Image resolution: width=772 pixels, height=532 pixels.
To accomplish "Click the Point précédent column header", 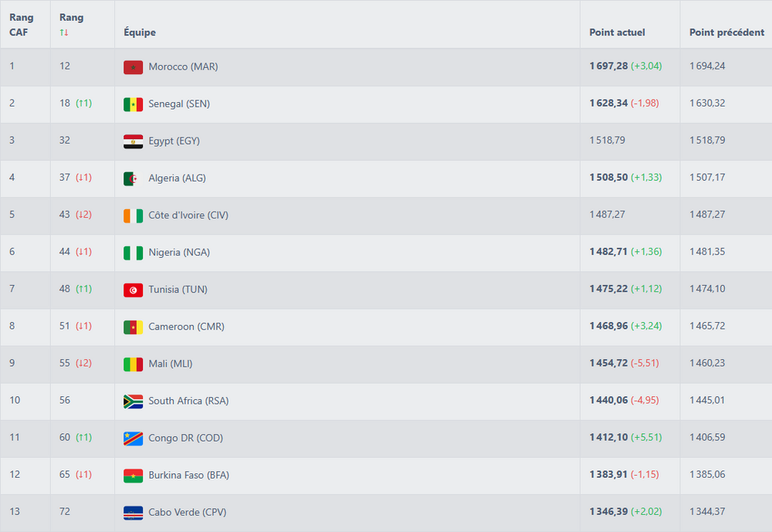I will tap(726, 32).
